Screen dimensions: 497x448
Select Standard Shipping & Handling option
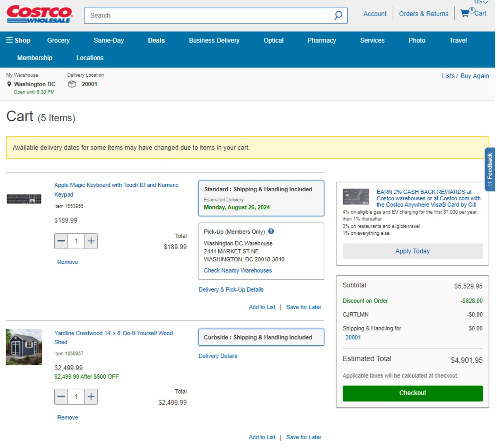click(x=261, y=198)
